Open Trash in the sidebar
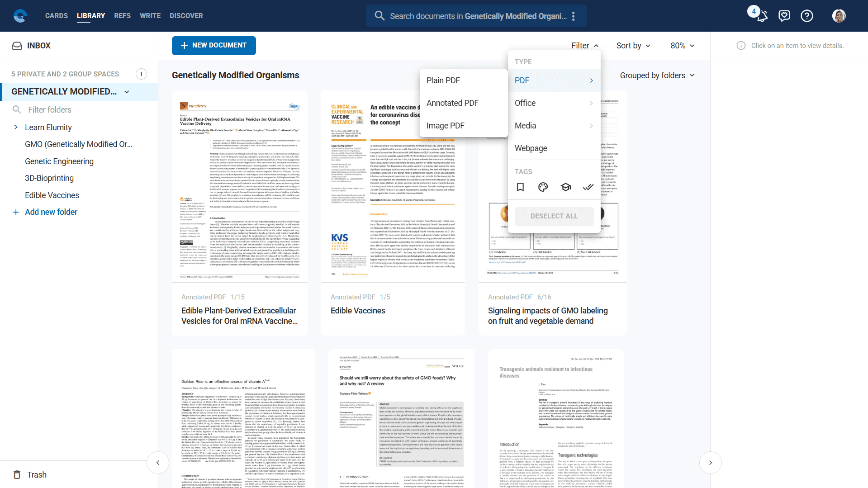Screen dimensions: 868x488 [x=36, y=474]
